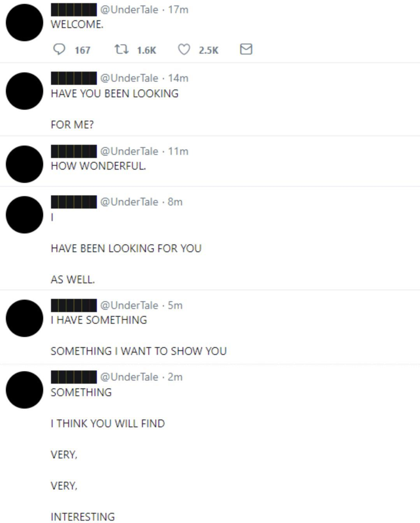The height and width of the screenshot is (523, 420).
Task: Like the WELCOME tweet via heart icon
Action: click(x=184, y=49)
